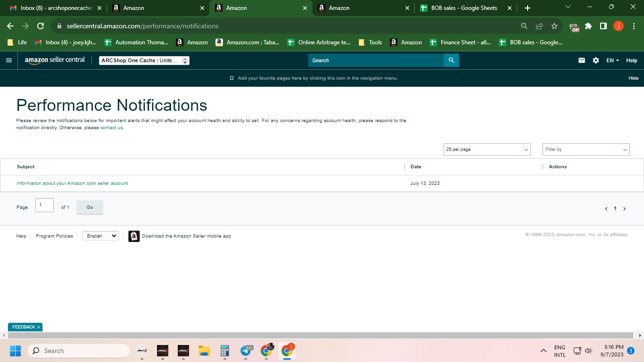Open the Help link in the header
Viewport: 644px width, 362px height.
pos(632,60)
